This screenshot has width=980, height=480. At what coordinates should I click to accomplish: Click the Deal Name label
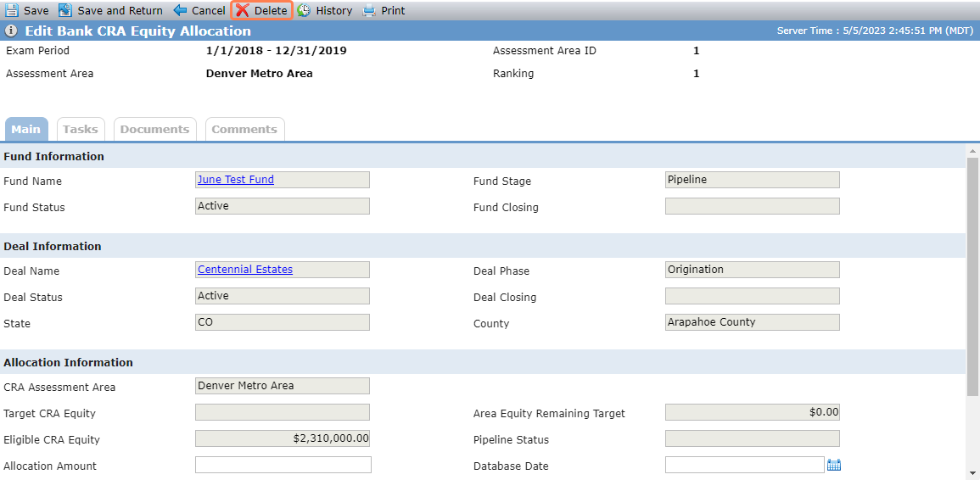click(31, 271)
